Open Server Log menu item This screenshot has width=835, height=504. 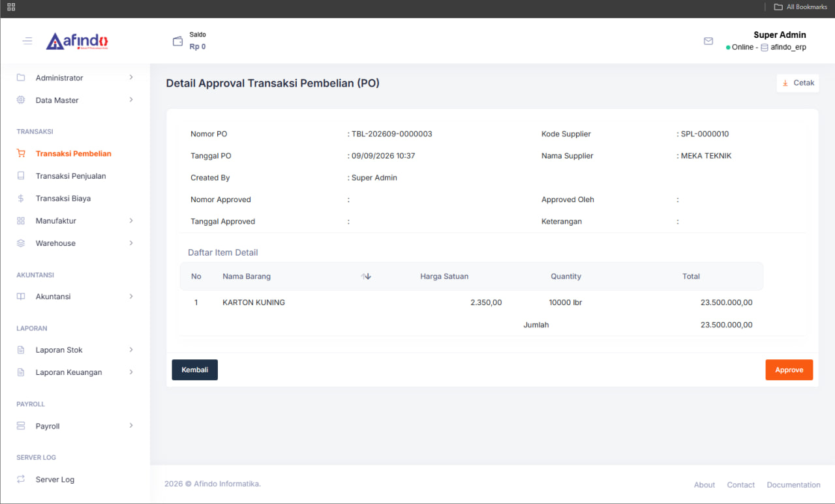tap(55, 479)
